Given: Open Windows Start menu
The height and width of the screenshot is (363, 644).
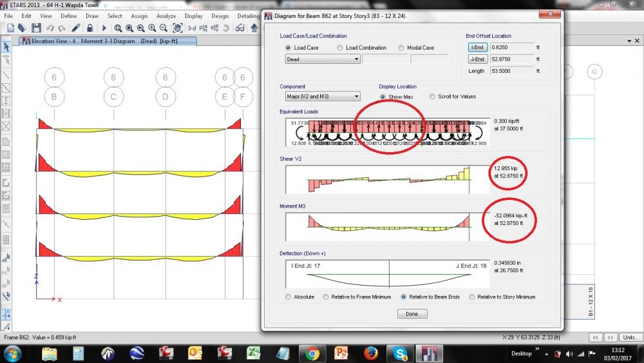Looking at the screenshot, I should (12, 353).
